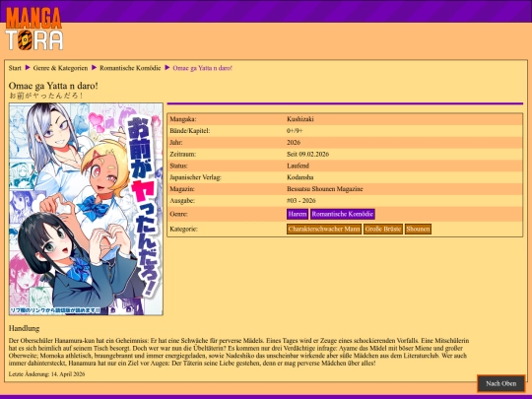Click the Kategorie: row label
The width and height of the screenshot is (532, 399).
coord(183,229)
